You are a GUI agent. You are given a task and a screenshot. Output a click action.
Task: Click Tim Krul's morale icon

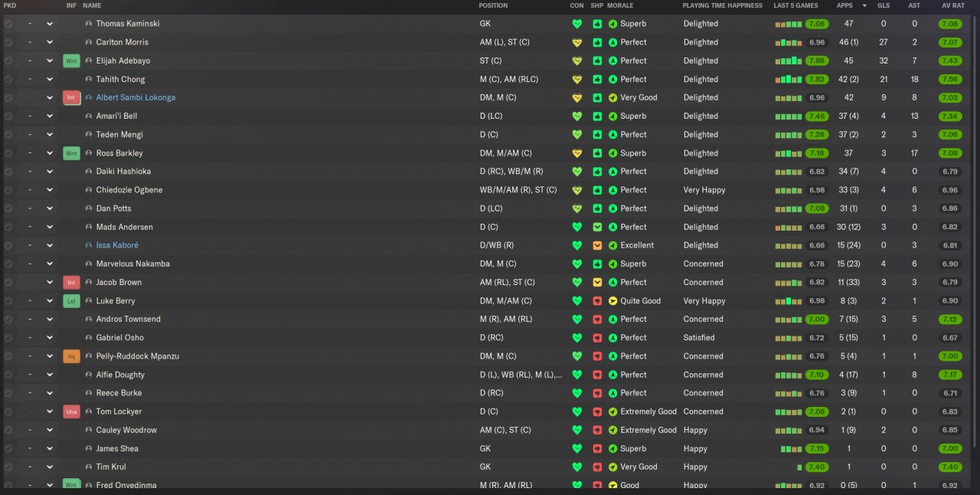tap(612, 467)
